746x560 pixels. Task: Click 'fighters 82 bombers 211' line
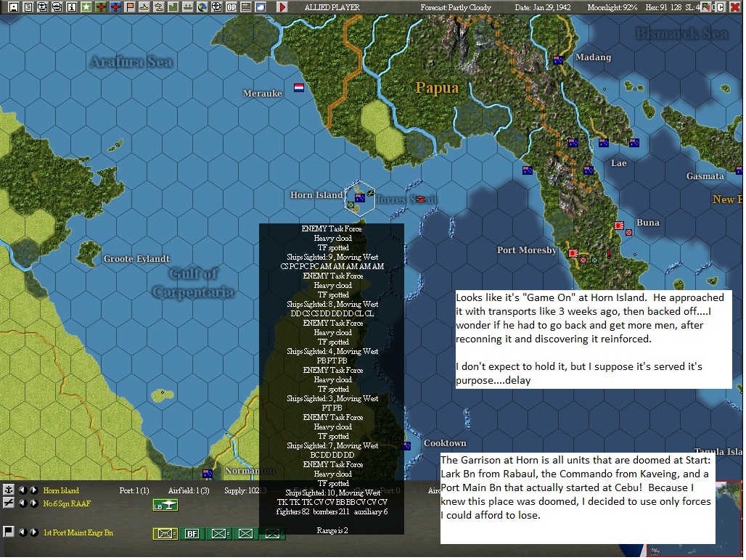click(313, 511)
